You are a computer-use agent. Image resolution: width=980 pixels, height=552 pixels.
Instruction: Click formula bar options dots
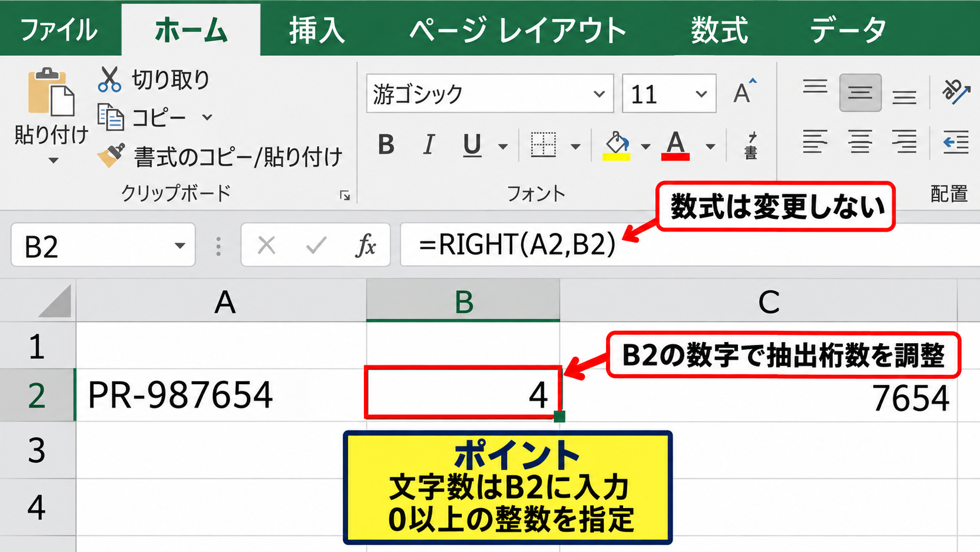(x=218, y=246)
